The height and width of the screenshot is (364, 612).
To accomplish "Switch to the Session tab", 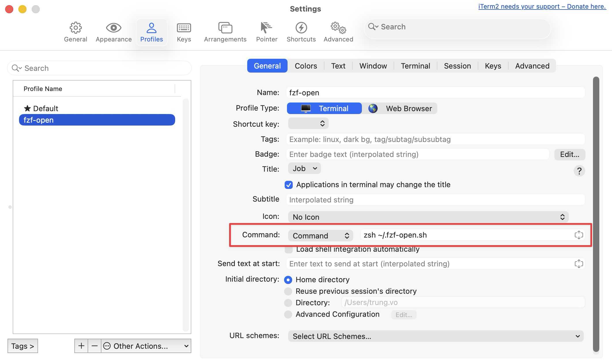I will coord(457,66).
